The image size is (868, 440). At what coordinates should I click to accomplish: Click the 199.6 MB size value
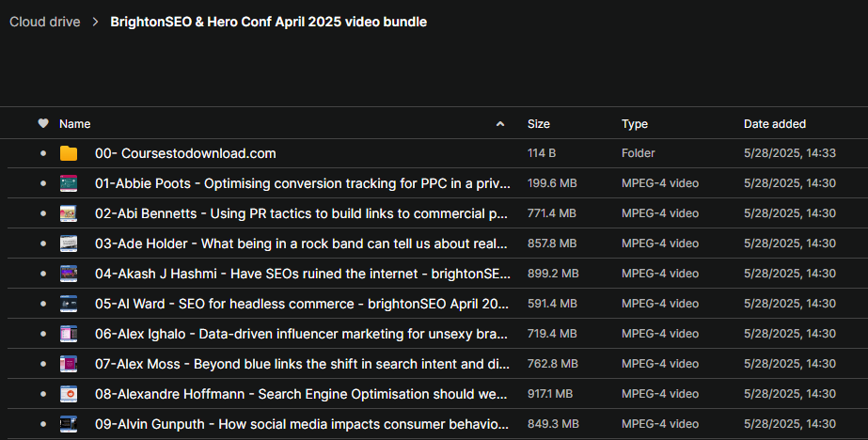552,183
